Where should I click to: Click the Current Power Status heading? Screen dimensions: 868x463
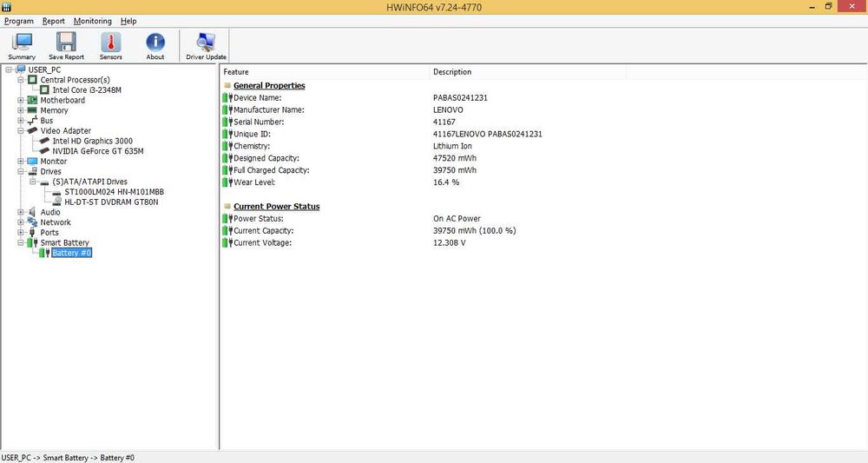276,206
